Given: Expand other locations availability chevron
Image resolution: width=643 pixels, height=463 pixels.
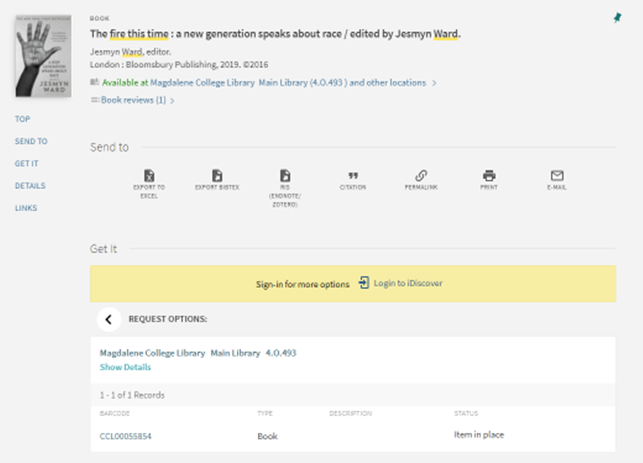Looking at the screenshot, I should click(x=434, y=84).
